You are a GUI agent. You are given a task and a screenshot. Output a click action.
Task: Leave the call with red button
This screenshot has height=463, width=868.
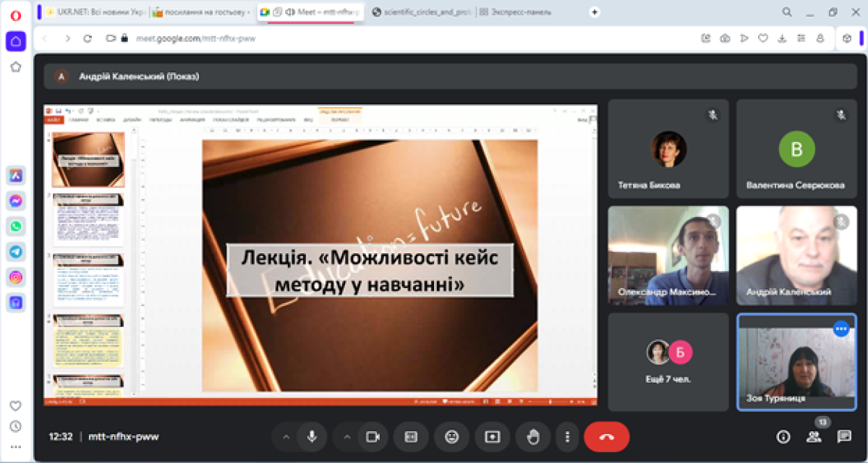606,437
